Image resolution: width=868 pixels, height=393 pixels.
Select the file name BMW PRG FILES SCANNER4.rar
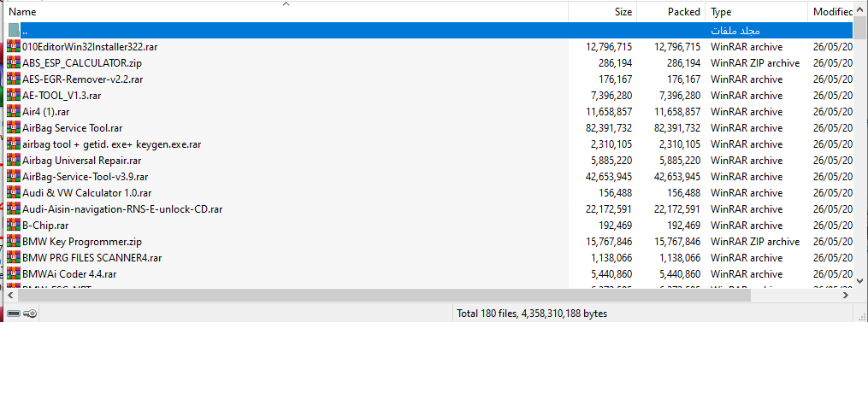point(92,257)
